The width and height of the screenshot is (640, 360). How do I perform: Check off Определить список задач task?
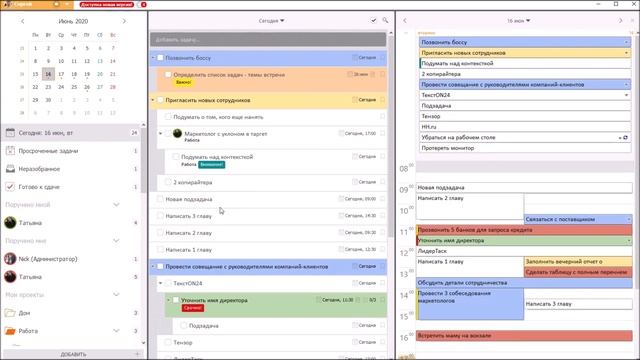tap(168, 75)
